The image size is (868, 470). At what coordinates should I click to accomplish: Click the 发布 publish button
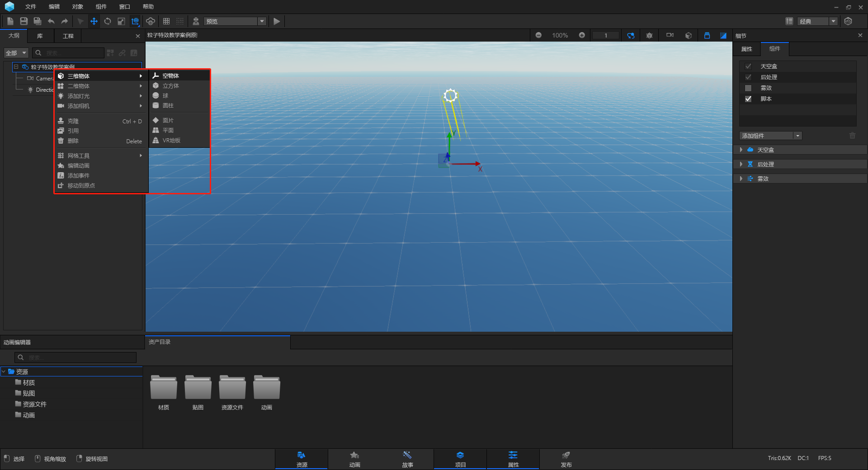click(566, 459)
